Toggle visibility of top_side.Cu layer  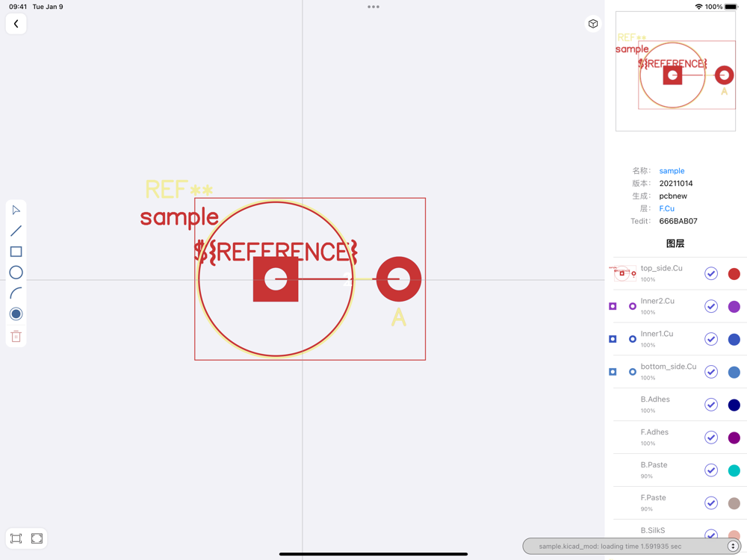click(x=711, y=274)
